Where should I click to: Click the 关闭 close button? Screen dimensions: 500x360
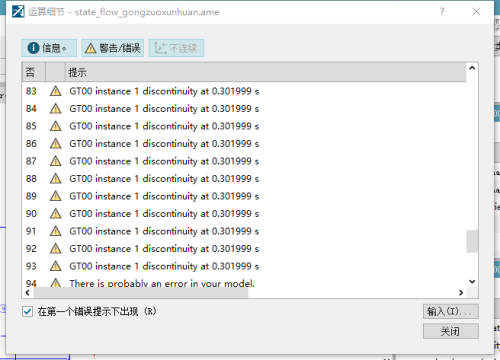pos(451,331)
